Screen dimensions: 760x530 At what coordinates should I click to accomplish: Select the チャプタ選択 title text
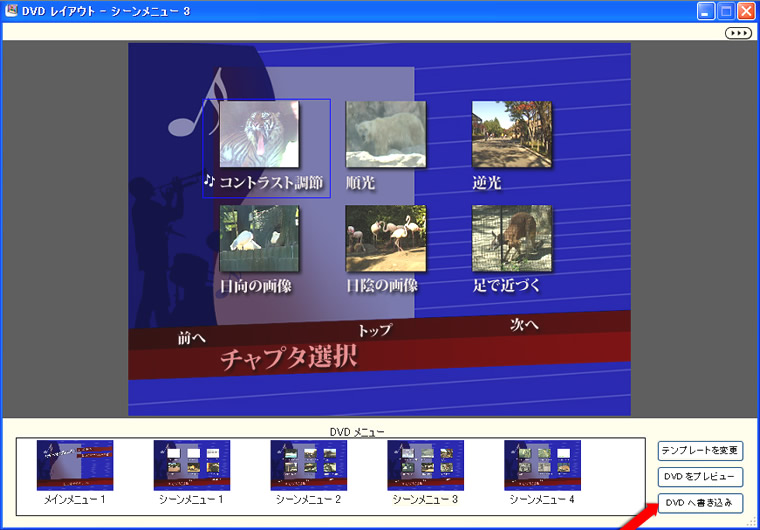(289, 357)
